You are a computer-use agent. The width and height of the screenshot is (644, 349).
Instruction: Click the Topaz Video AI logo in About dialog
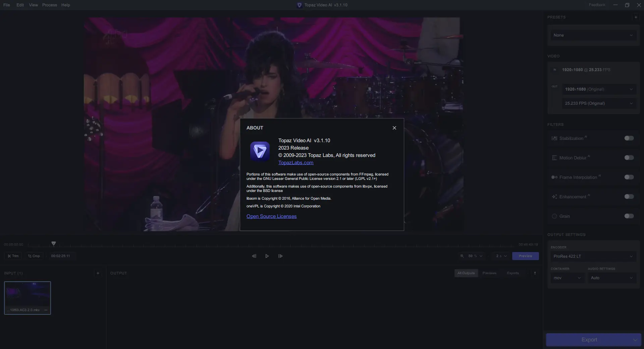pyautogui.click(x=260, y=151)
